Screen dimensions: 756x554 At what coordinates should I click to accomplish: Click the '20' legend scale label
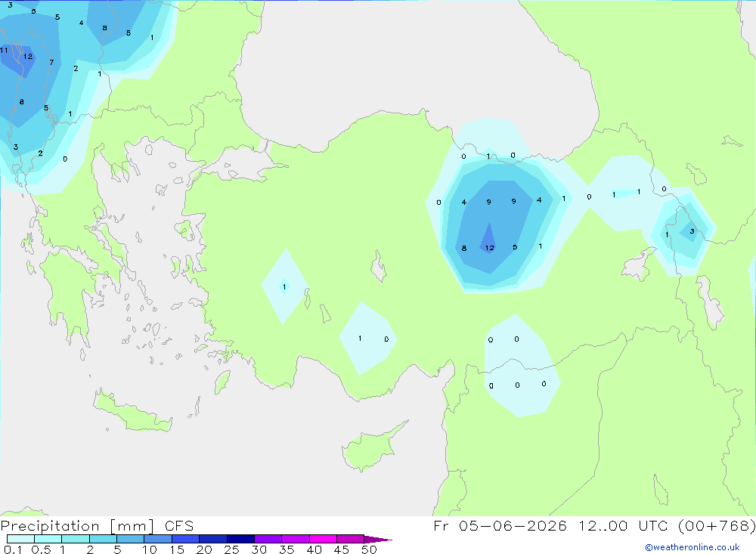tap(204, 549)
